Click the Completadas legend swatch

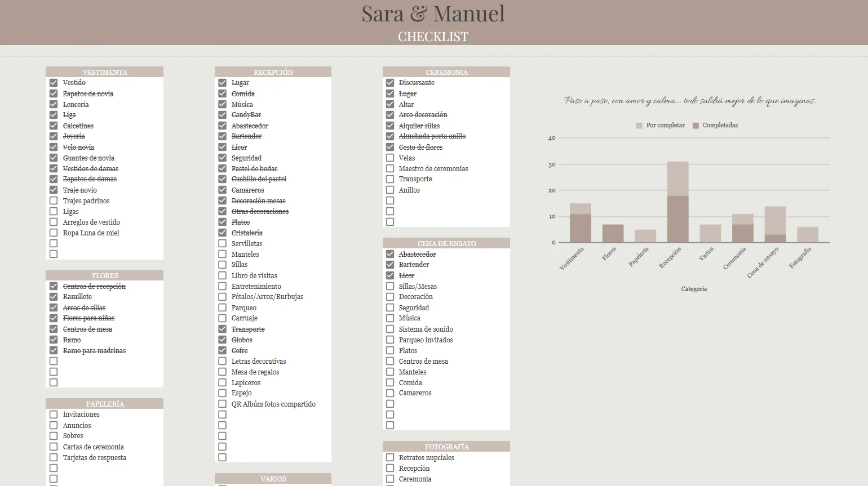coord(696,126)
